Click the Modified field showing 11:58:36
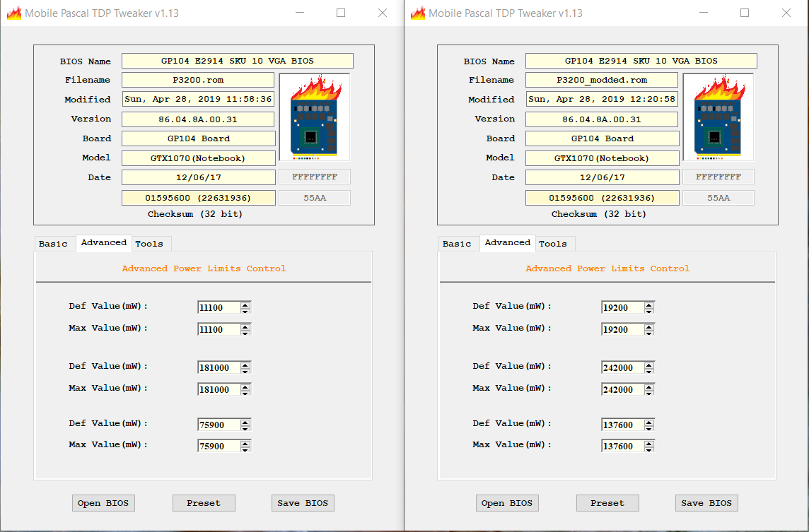809x532 pixels. click(x=198, y=99)
